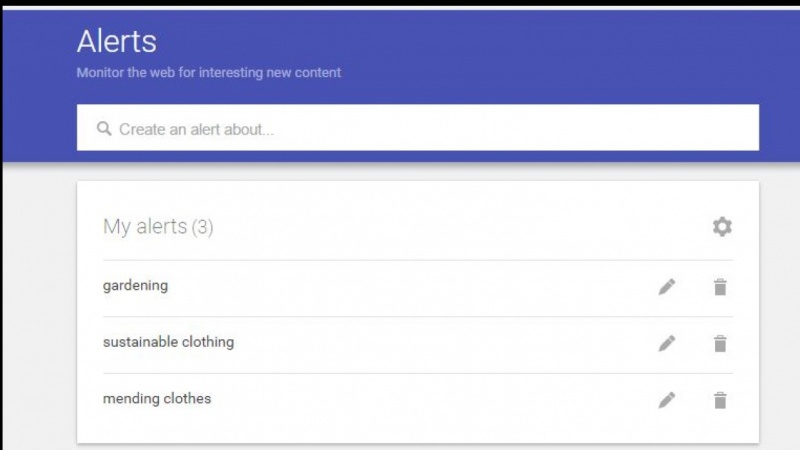The height and width of the screenshot is (450, 800).
Task: Select the mending clothes alert name
Action: coord(157,398)
